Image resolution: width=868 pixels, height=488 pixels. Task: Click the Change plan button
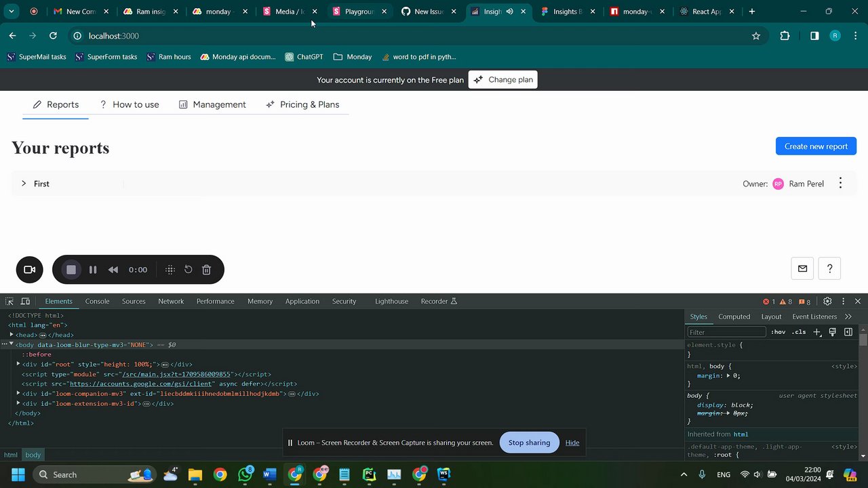502,80
